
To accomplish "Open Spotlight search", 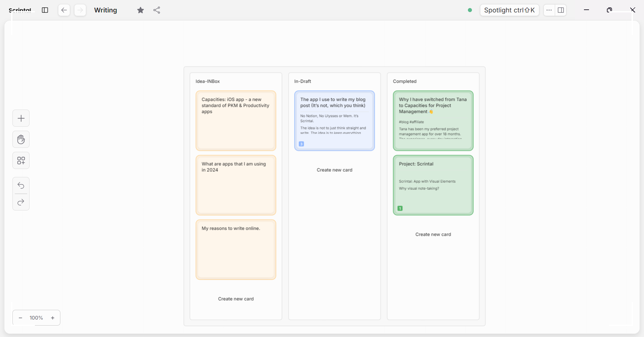I will (x=509, y=10).
